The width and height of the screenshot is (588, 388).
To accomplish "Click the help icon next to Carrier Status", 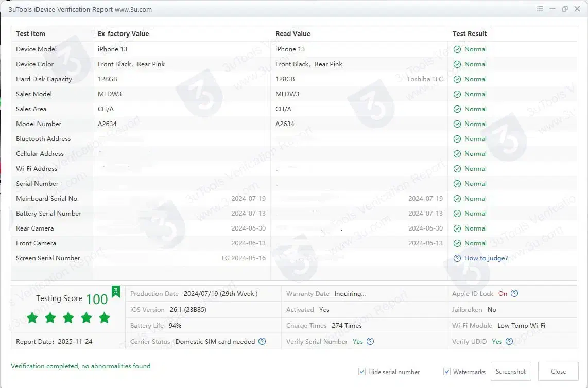I will pos(262,341).
